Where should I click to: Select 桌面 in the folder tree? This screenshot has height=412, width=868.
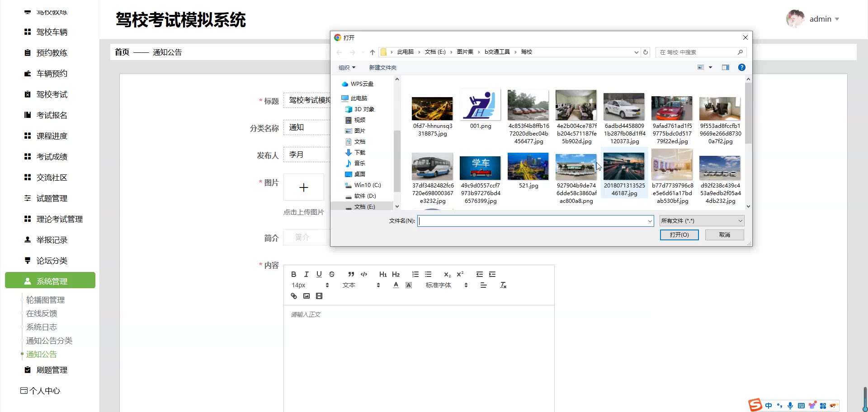tap(359, 174)
